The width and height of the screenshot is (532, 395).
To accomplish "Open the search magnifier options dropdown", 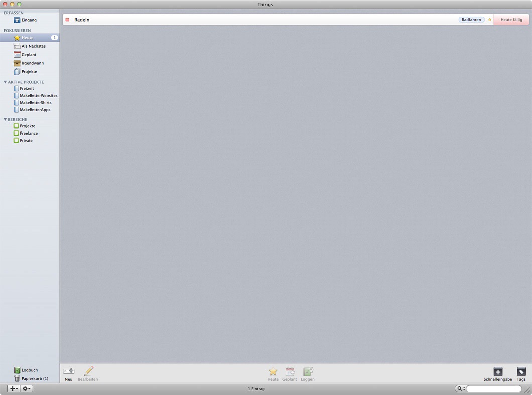I will click(x=461, y=389).
